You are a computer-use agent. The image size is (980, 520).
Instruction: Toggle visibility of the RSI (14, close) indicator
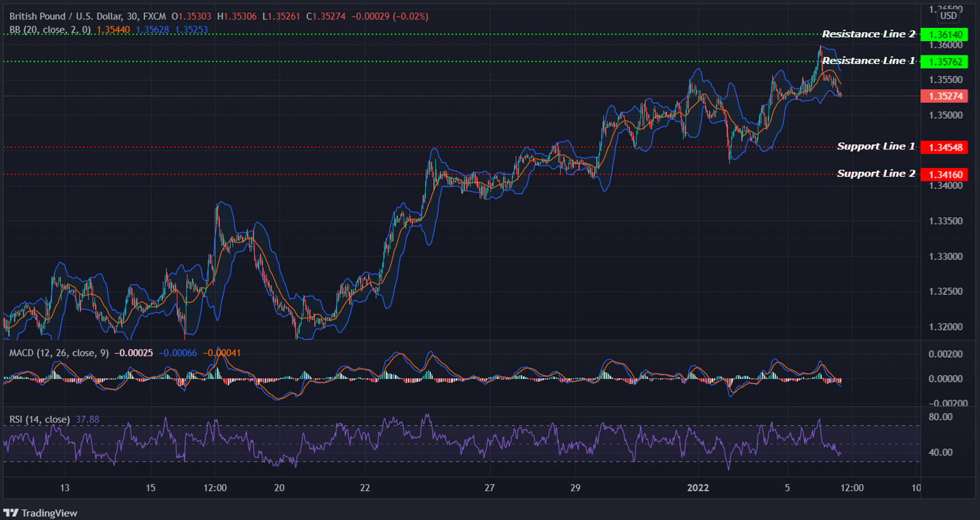point(39,419)
